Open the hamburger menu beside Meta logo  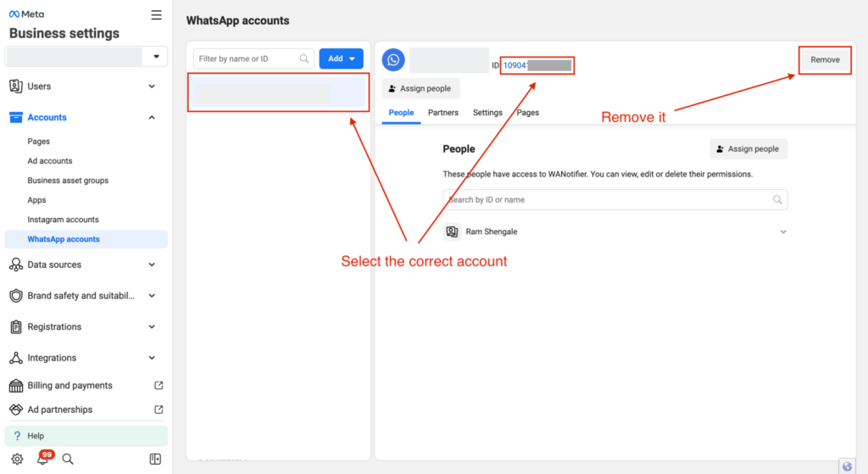[x=156, y=15]
